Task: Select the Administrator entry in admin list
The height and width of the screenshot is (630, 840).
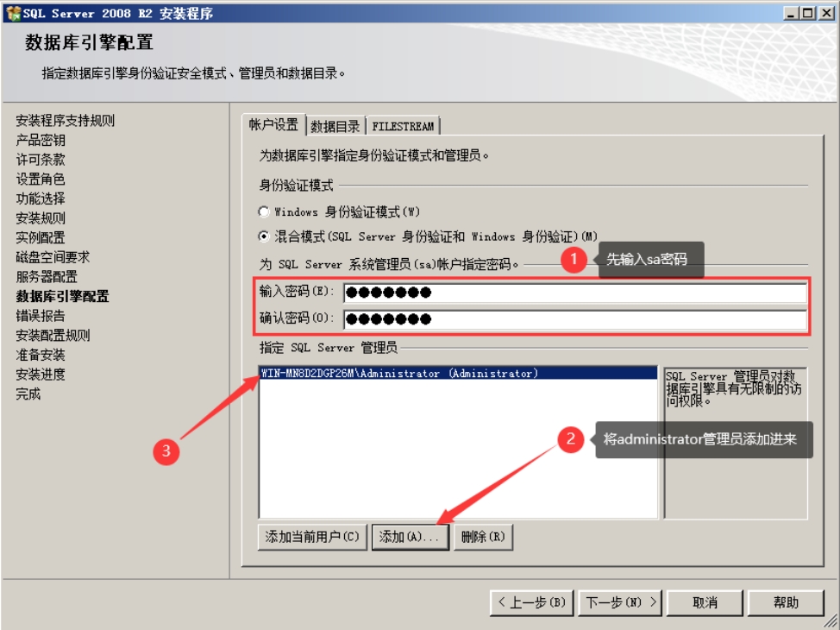Action: [x=398, y=374]
